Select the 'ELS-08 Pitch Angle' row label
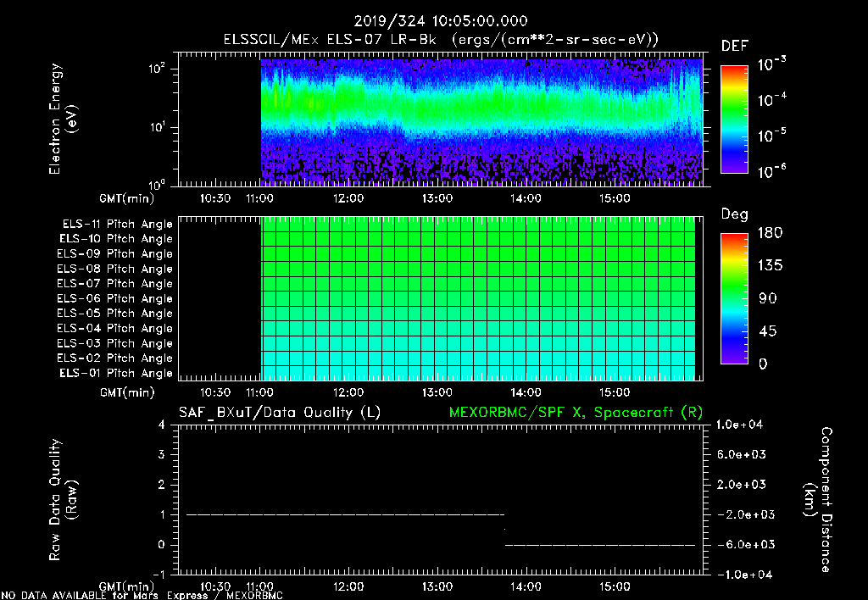 (x=115, y=269)
